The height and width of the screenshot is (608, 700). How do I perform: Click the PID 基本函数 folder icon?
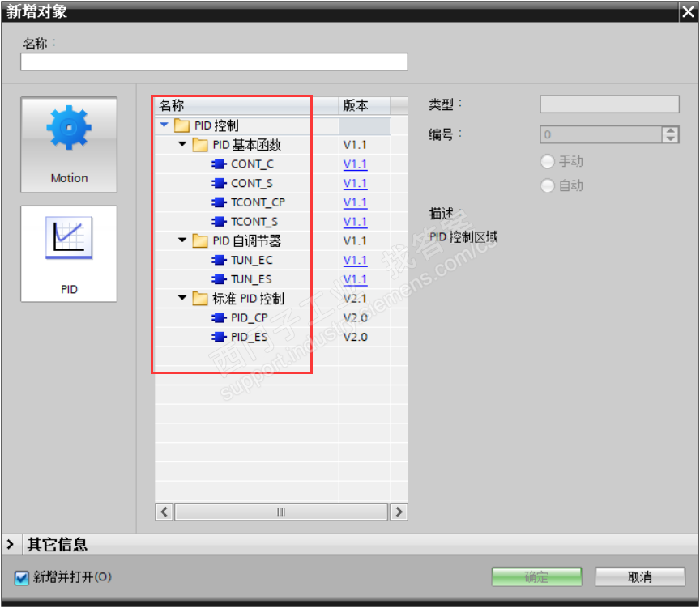(200, 145)
